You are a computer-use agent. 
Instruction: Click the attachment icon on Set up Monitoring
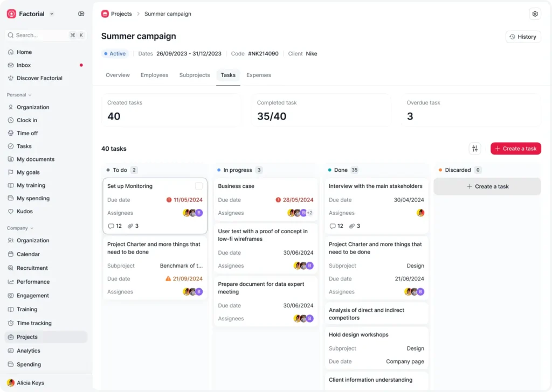[x=130, y=226]
